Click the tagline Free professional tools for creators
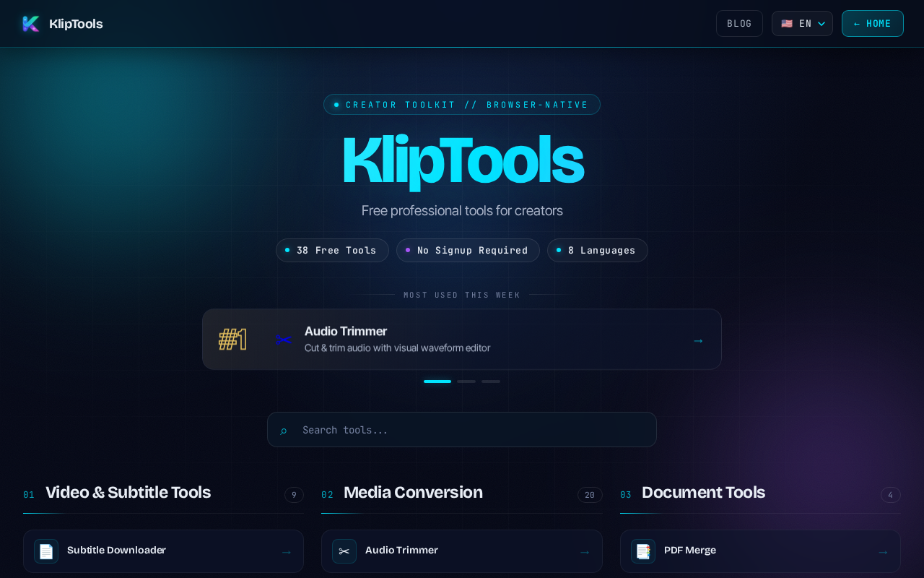 click(x=462, y=211)
